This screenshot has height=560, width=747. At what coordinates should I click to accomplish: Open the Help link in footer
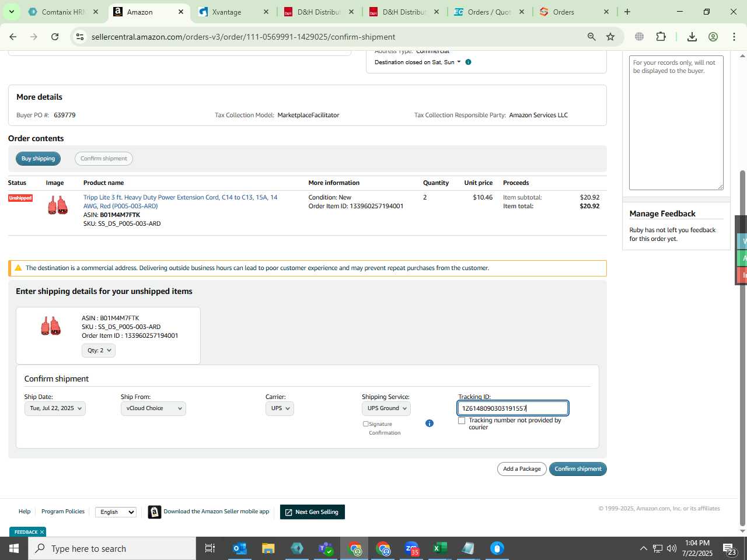point(25,512)
